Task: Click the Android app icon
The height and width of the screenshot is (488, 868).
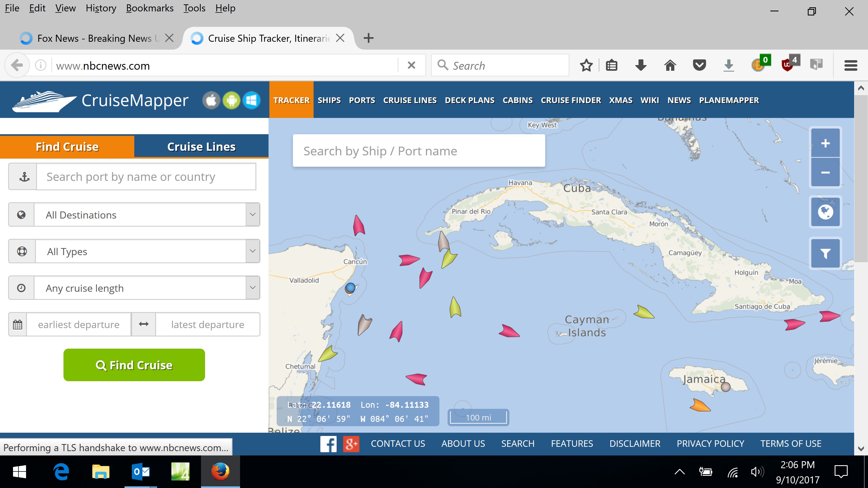Action: (231, 100)
